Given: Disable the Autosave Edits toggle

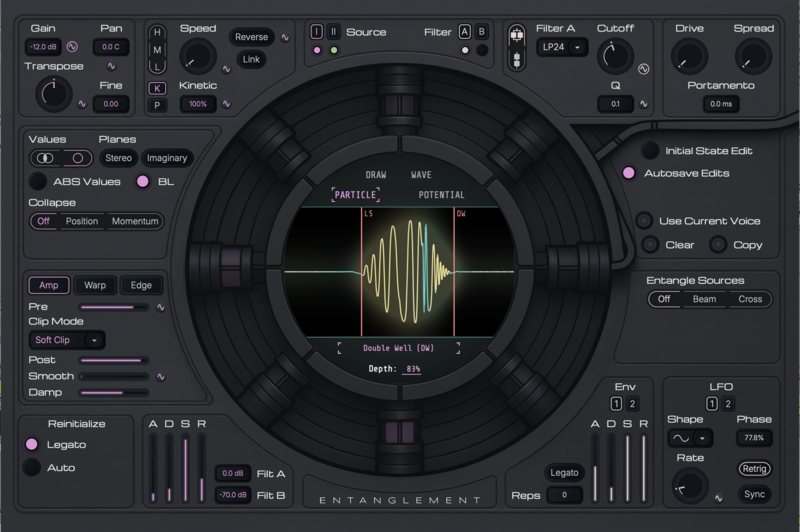Looking at the screenshot, I should (x=628, y=173).
